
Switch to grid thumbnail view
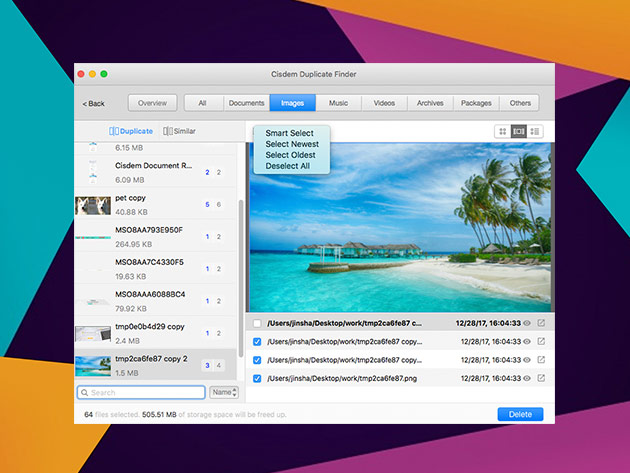[x=502, y=131]
